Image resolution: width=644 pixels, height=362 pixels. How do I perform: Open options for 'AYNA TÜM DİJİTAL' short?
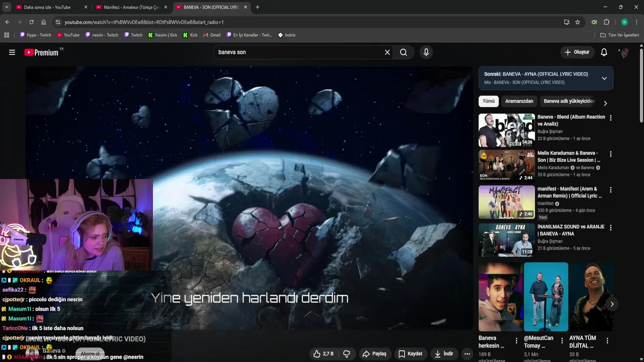tap(607, 340)
